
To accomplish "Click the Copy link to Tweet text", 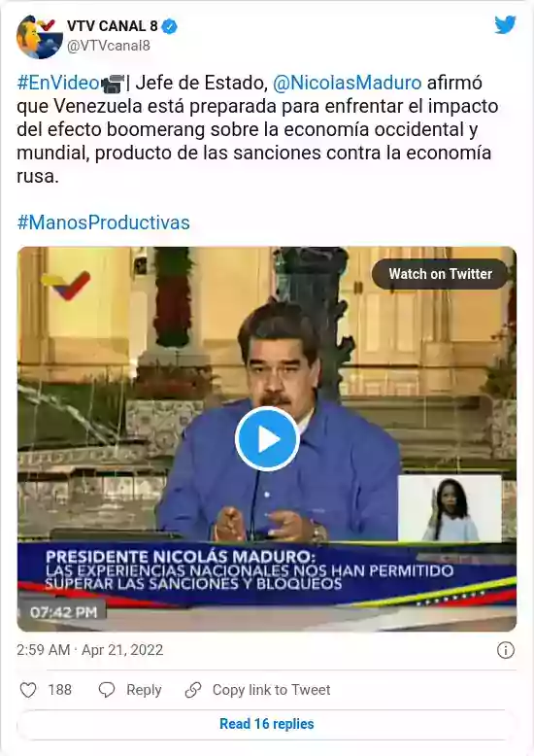I will coord(271,690).
